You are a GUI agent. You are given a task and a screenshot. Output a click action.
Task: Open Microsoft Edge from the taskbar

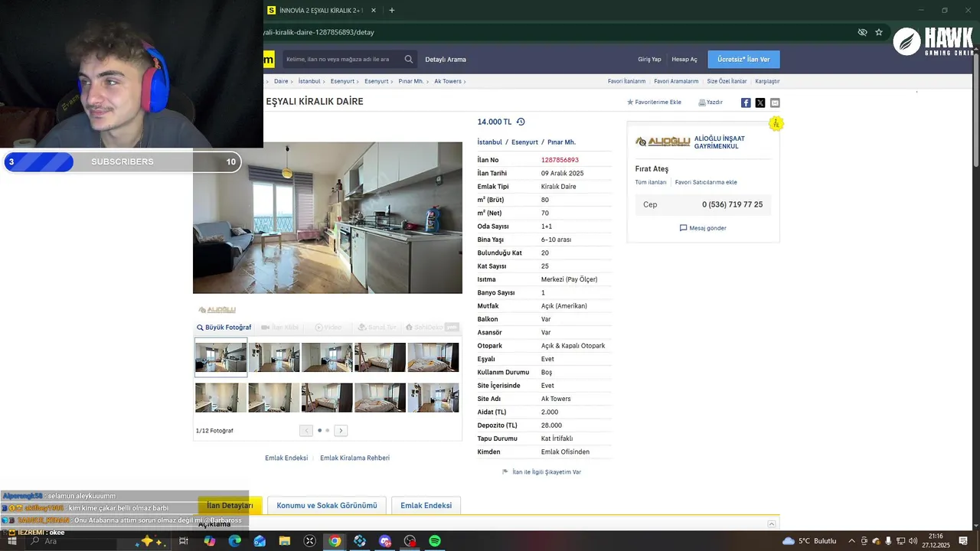pos(234,541)
